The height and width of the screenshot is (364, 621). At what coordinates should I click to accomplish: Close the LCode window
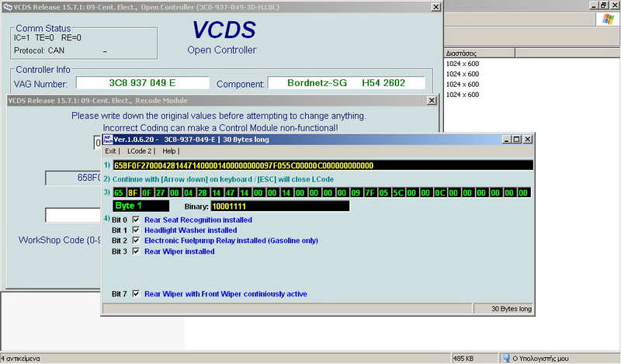[x=528, y=140]
